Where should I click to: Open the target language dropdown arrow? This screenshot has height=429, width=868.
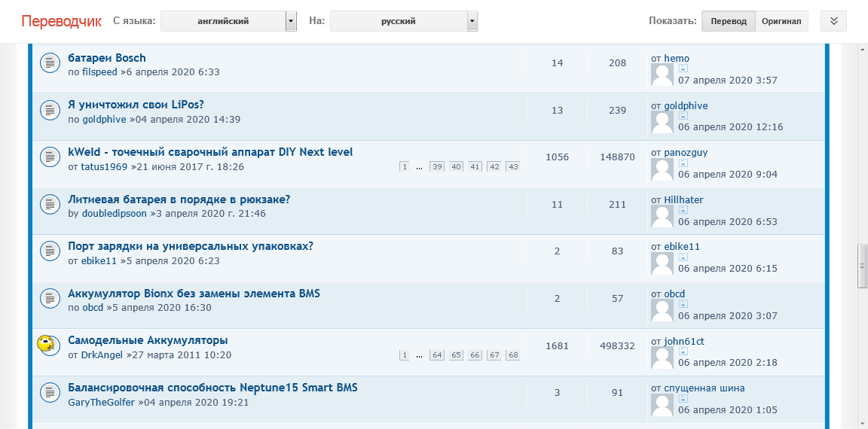[472, 22]
